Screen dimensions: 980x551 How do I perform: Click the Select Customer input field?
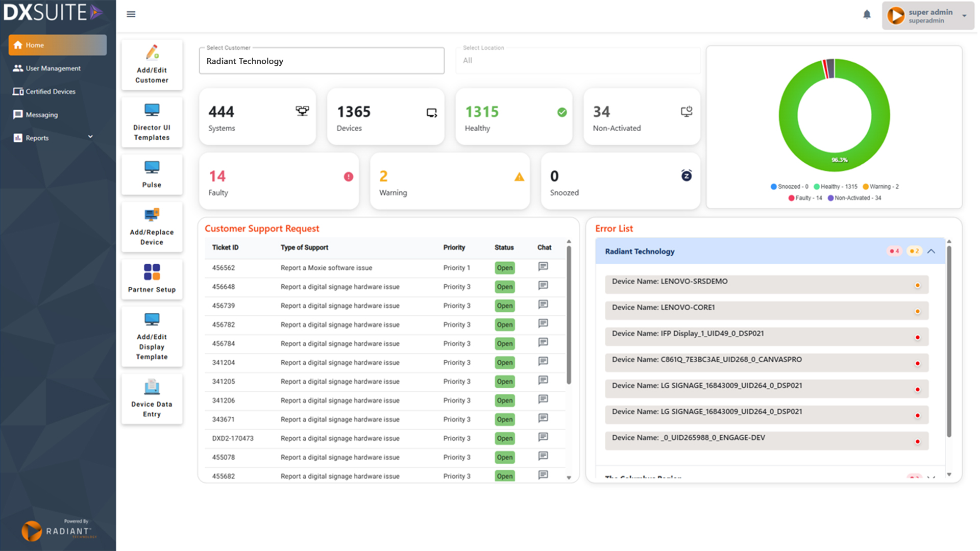click(x=322, y=61)
